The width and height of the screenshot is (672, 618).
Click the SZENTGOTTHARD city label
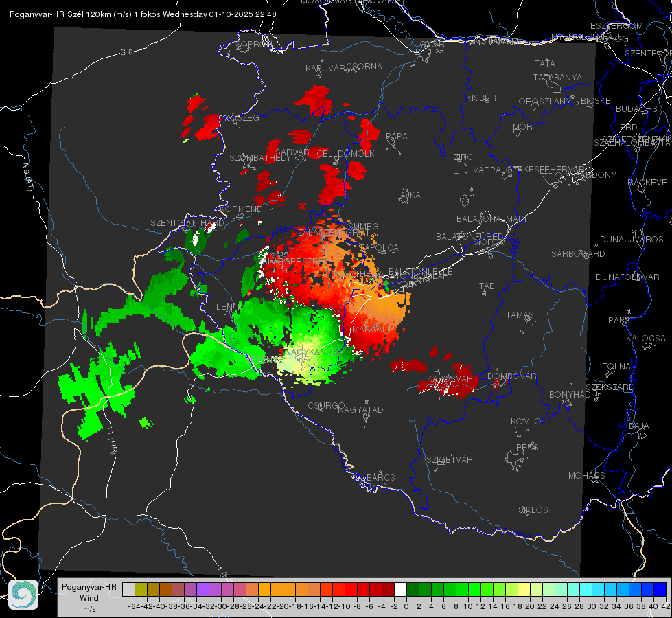tap(187, 223)
